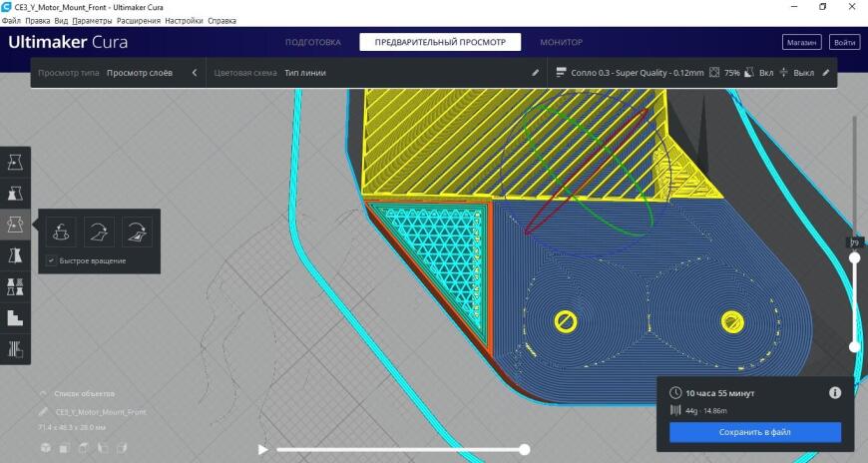868x463 pixels.
Task: Open the Файл menu
Action: click(x=12, y=21)
